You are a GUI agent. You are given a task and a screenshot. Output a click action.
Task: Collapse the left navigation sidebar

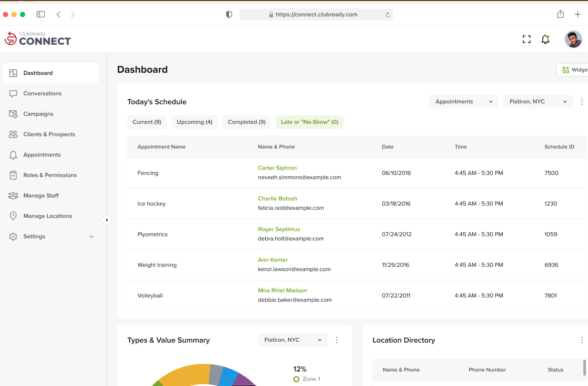tap(107, 220)
